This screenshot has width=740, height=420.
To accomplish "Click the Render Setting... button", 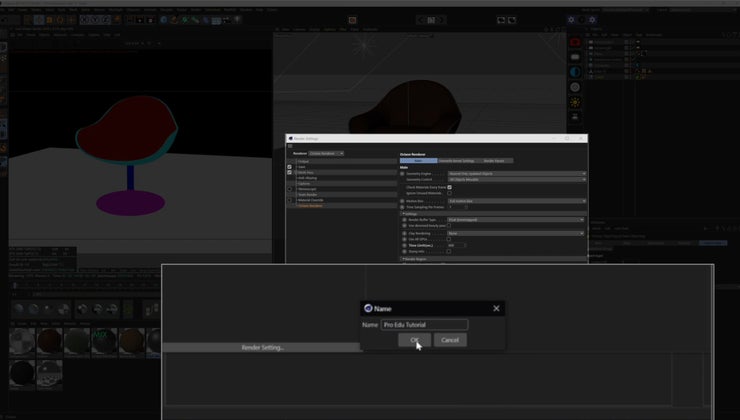I will click(263, 347).
